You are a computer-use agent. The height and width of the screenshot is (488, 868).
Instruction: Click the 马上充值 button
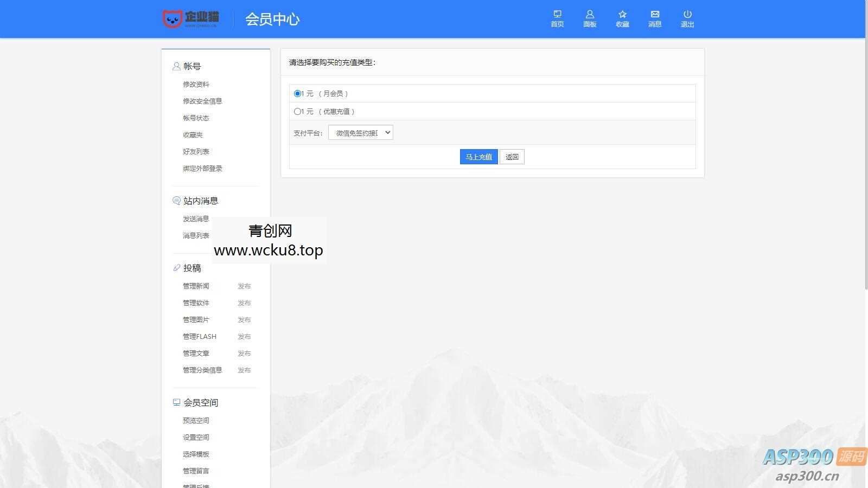point(478,157)
